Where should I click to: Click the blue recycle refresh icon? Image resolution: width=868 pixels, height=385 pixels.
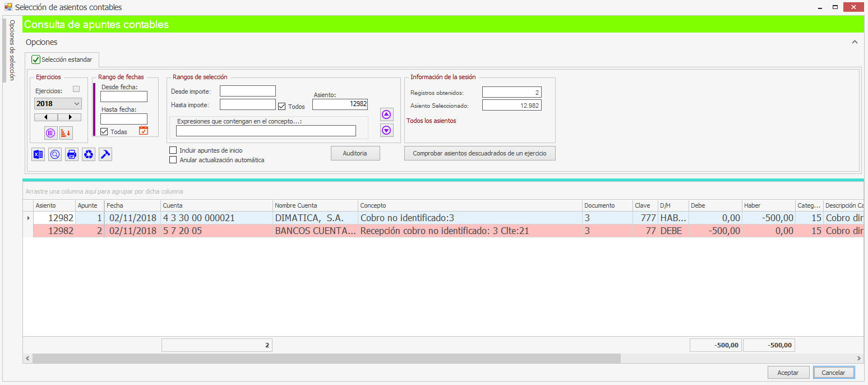[x=89, y=154]
